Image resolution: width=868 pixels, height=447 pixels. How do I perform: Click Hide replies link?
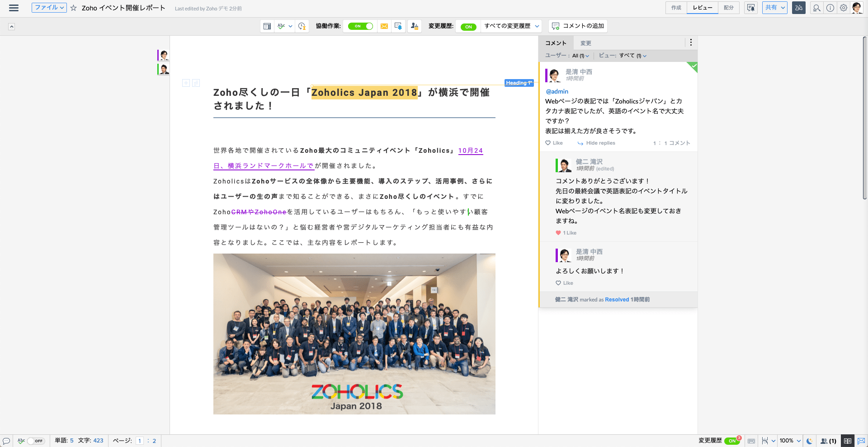tap(596, 143)
